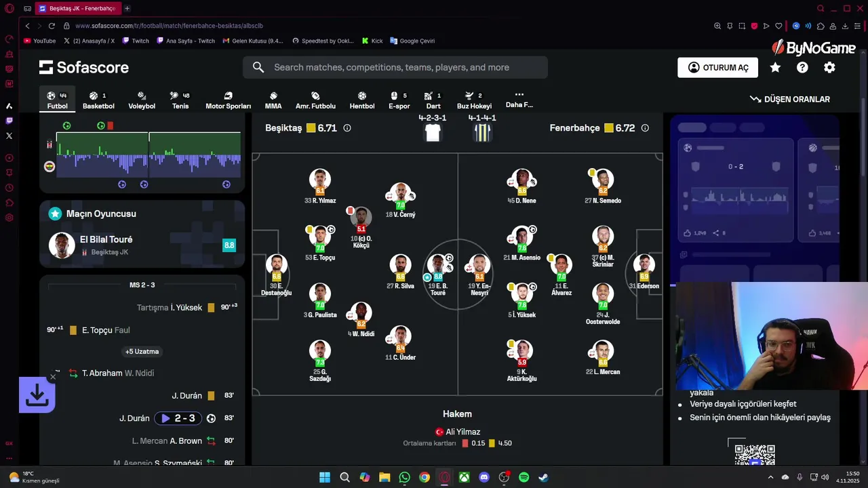The image size is (868, 488).
Task: Open Discord from the taskbar
Action: coord(484,477)
